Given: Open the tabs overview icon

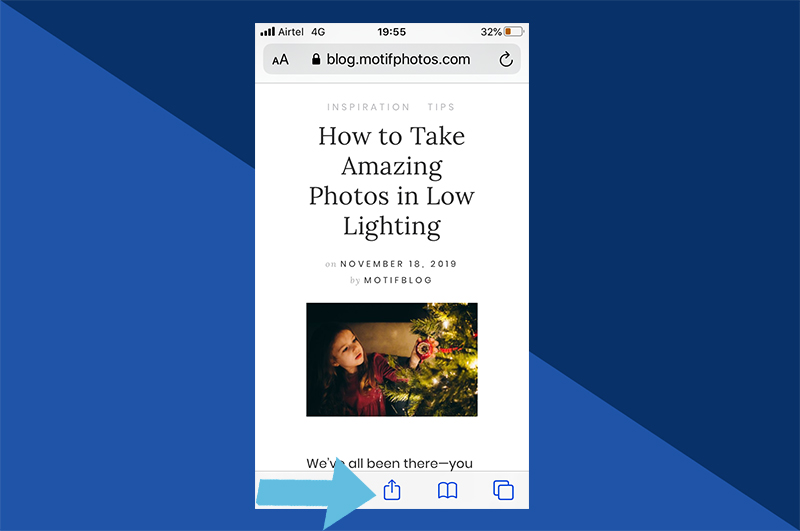Looking at the screenshot, I should click(503, 490).
